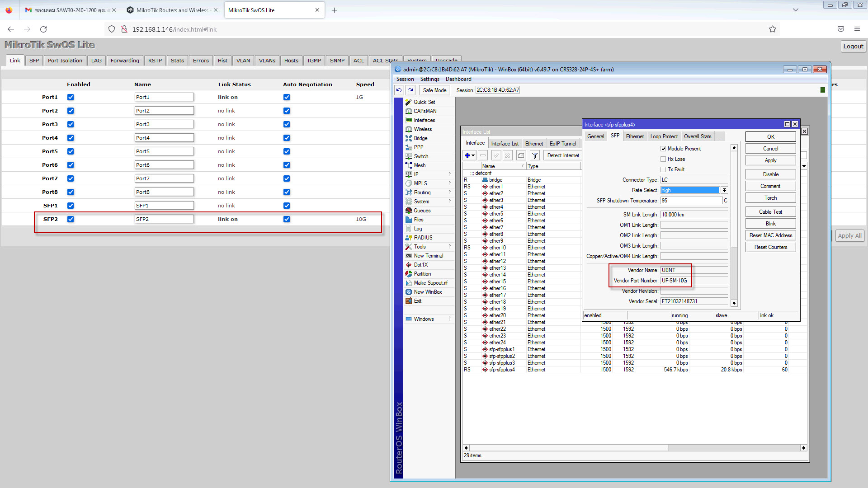This screenshot has height=488, width=868.
Task: Click the filter funnel icon in Interface List
Action: click(x=534, y=155)
